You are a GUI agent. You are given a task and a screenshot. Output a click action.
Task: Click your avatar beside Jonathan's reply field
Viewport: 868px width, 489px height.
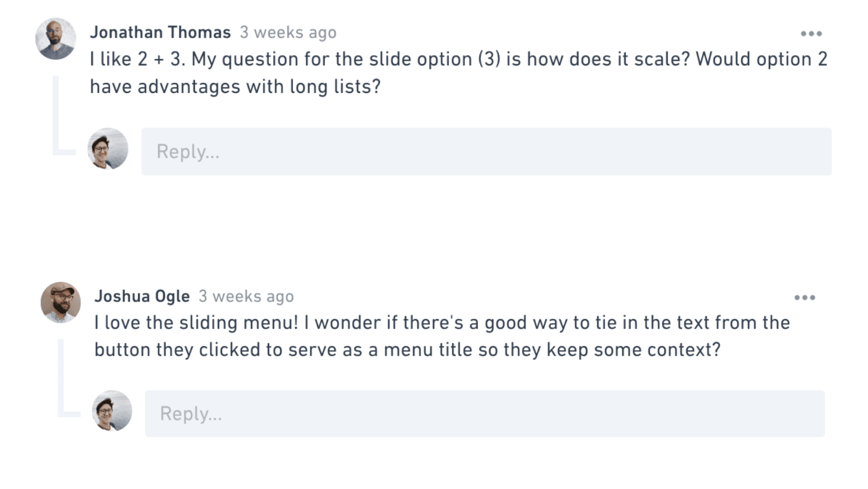click(x=108, y=149)
